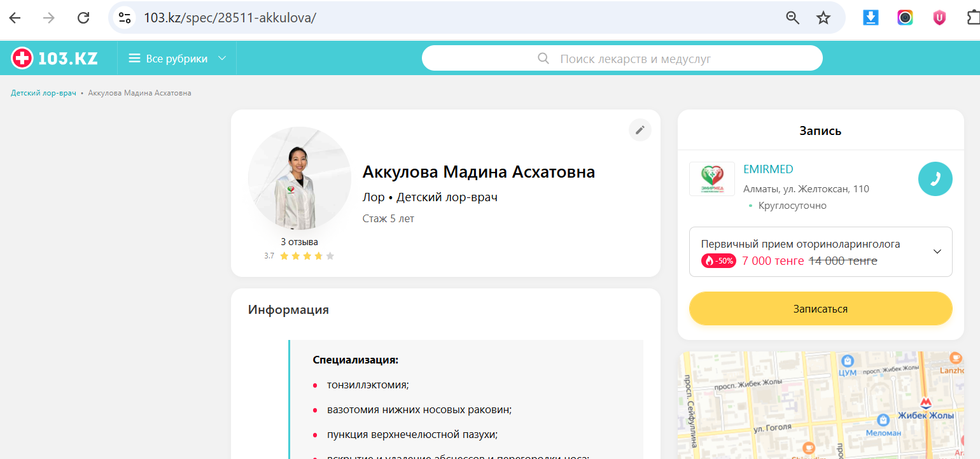Click the ЦУМ marker on the map
Image resolution: width=980 pixels, height=459 pixels.
(848, 361)
